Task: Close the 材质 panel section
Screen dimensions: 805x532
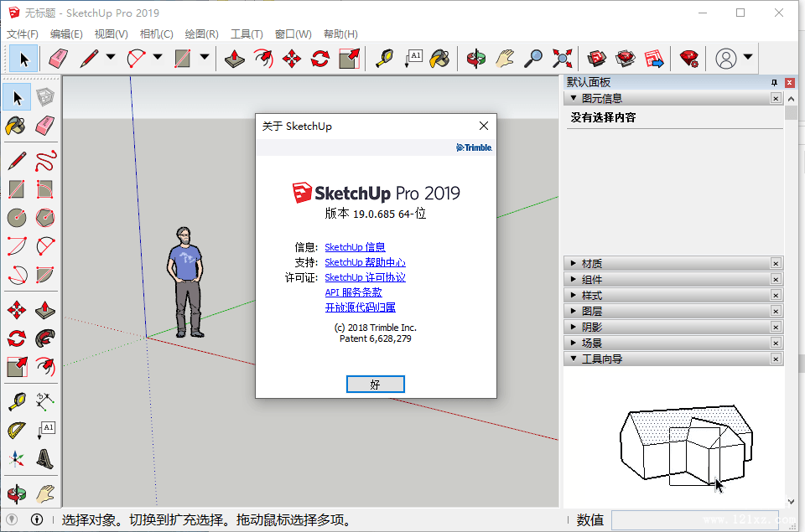Action: tap(776, 264)
